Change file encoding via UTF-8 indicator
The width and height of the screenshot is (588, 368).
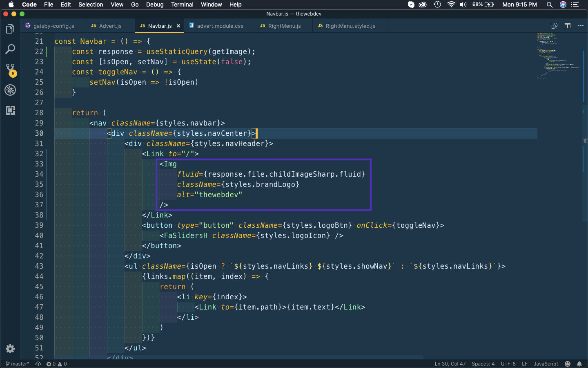(x=508, y=364)
